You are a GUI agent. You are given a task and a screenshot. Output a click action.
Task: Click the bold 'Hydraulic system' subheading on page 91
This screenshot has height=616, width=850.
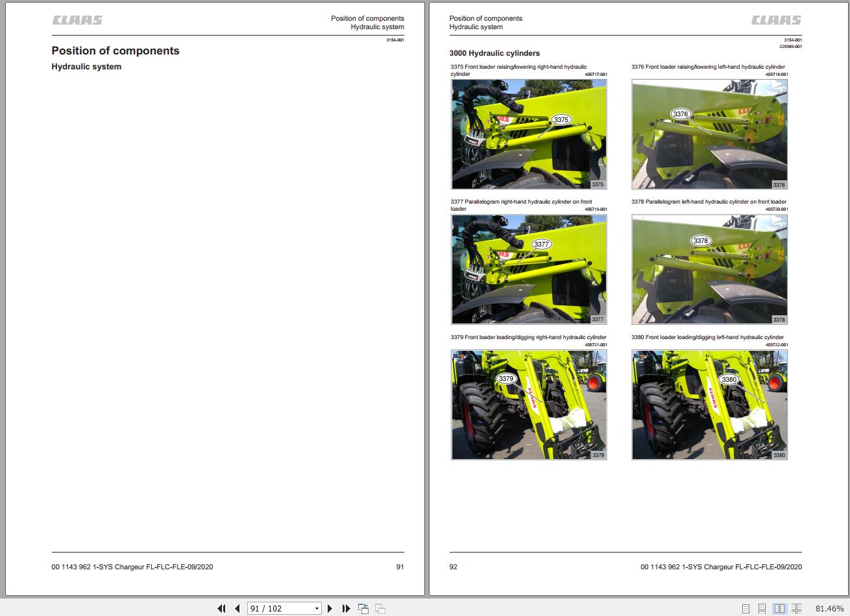click(x=86, y=67)
